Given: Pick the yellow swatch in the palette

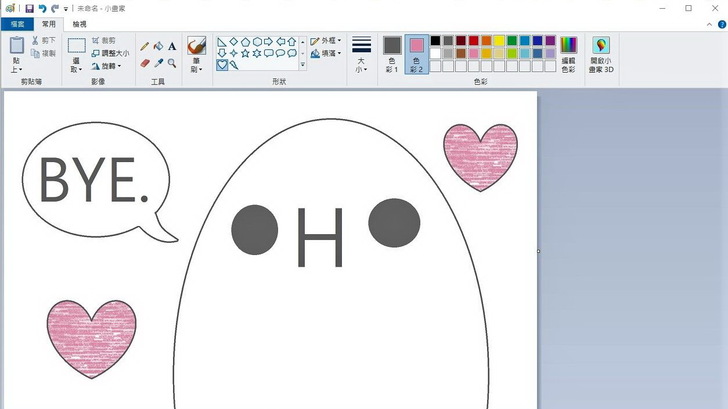Looking at the screenshot, I should [499, 41].
